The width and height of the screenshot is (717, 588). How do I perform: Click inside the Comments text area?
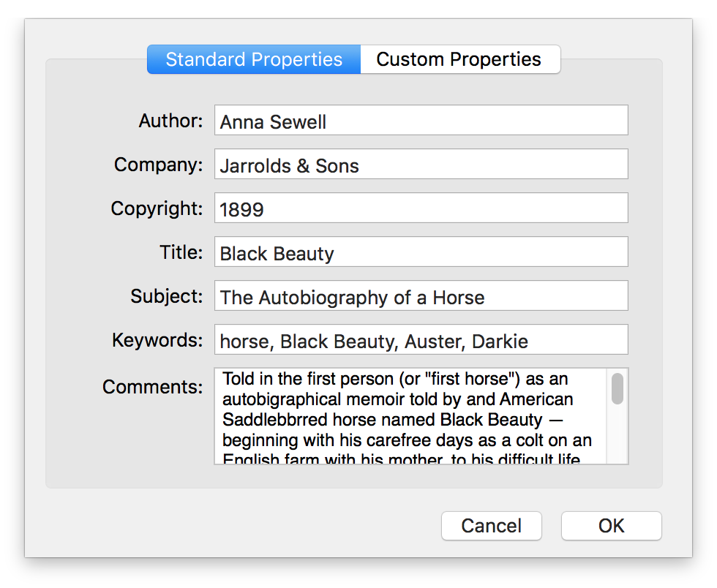(410, 416)
